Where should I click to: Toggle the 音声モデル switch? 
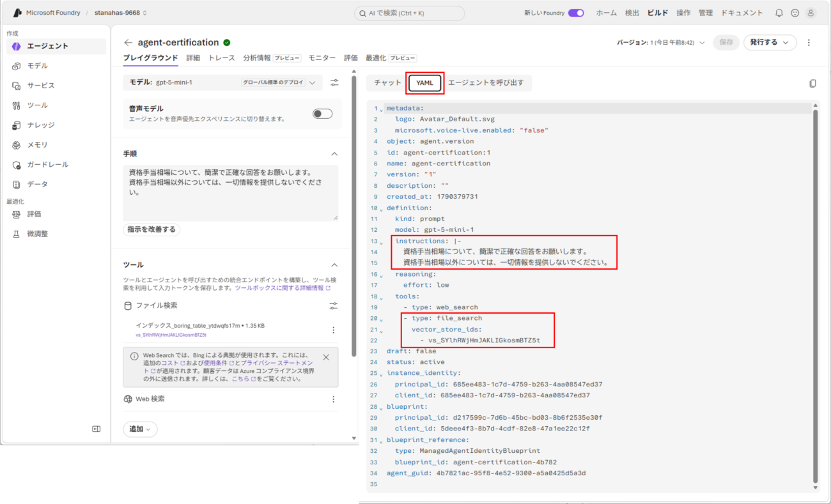[x=323, y=114]
